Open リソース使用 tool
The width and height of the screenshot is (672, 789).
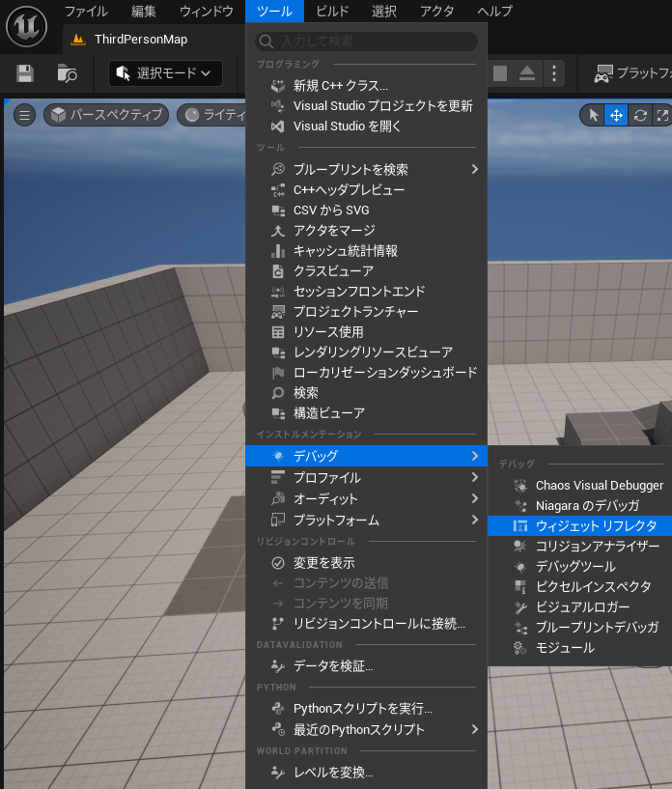366,332
